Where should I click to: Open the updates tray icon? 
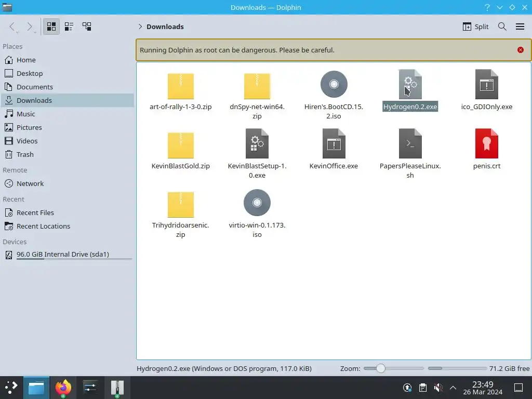(407, 388)
